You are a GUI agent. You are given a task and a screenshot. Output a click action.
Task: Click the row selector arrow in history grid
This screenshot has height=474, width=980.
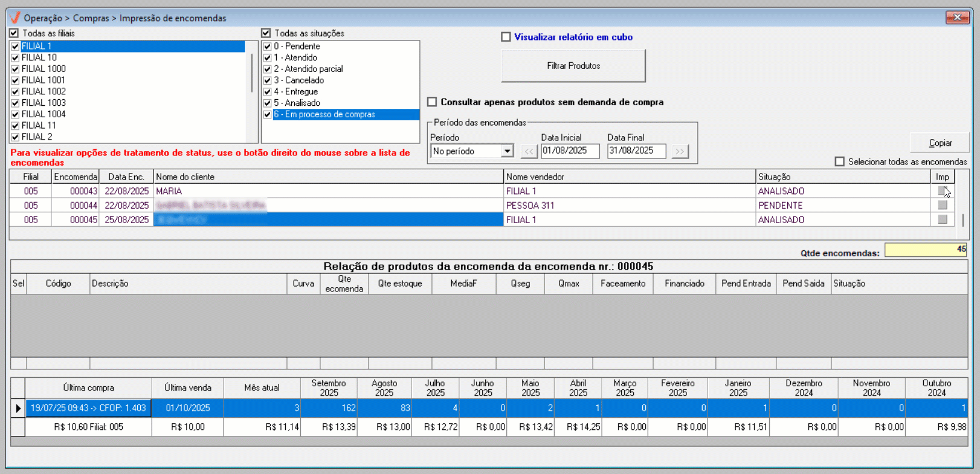(x=18, y=408)
